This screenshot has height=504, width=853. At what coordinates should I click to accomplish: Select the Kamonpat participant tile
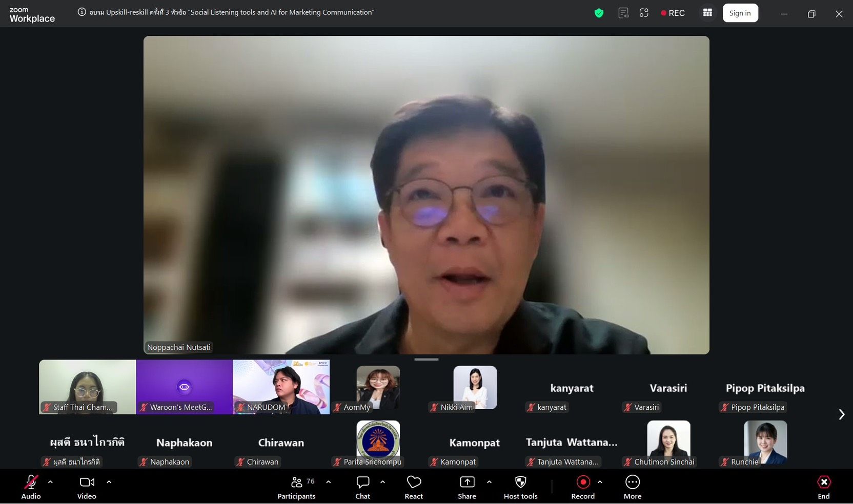tap(475, 442)
